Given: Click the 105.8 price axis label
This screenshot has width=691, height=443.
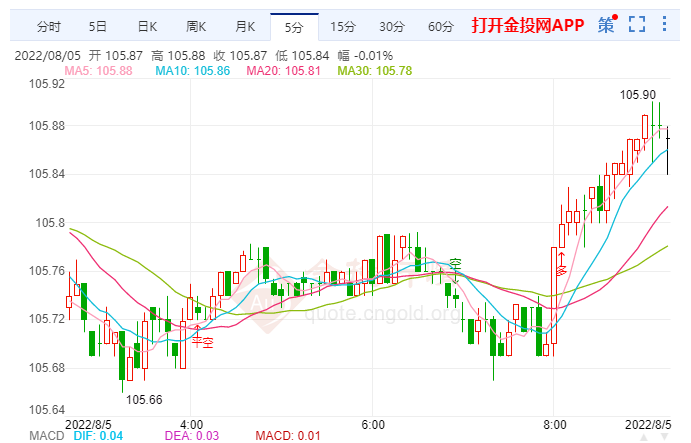Looking at the screenshot, I should pos(50,223).
